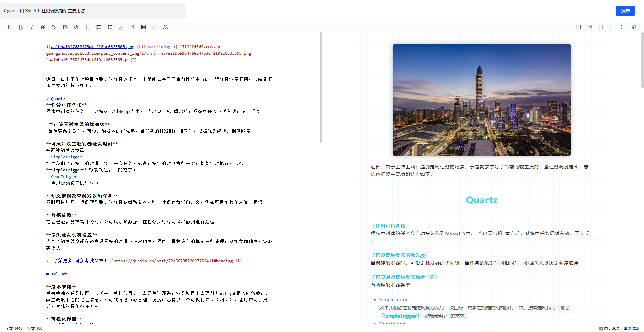Insert a diagram with flowchart icon
644x332 pixels.
click(165, 27)
